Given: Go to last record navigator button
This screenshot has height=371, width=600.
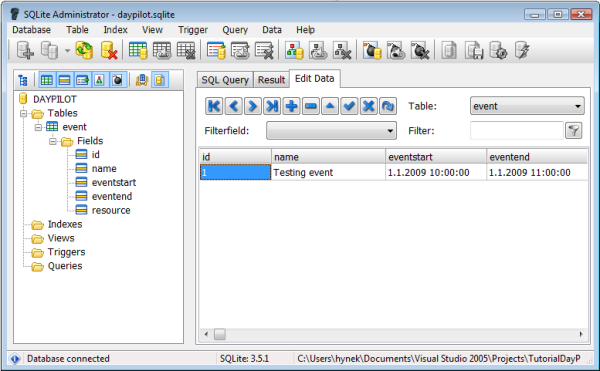Looking at the screenshot, I should (272, 106).
